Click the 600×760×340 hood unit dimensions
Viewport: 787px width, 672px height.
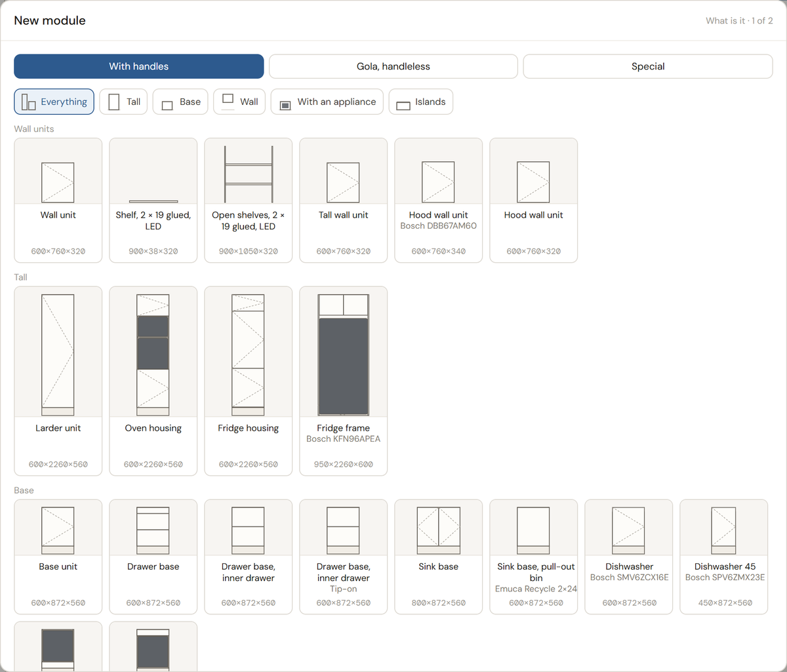[439, 251]
